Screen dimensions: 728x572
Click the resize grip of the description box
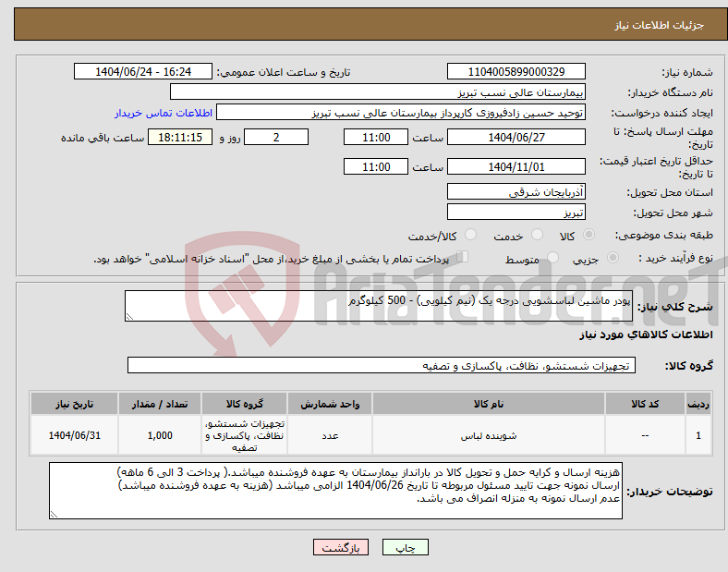129,317
